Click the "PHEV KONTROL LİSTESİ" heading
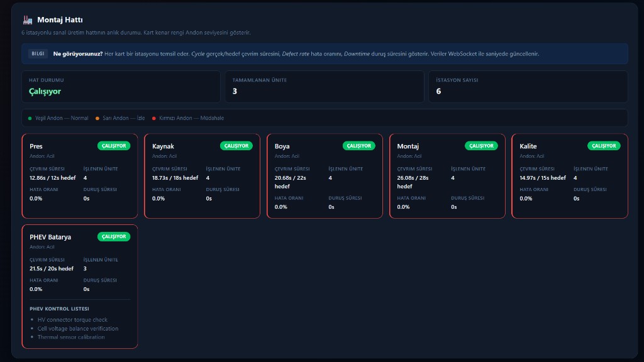Viewport: 644px width, 362px height. [59, 309]
